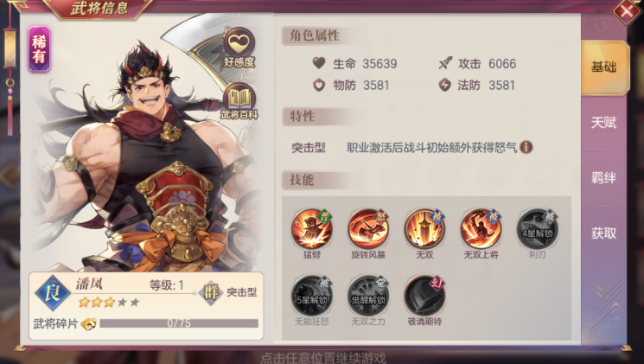Tap the locked 利刃 skill icon
Screen dimensions: 644x364
(x=537, y=228)
